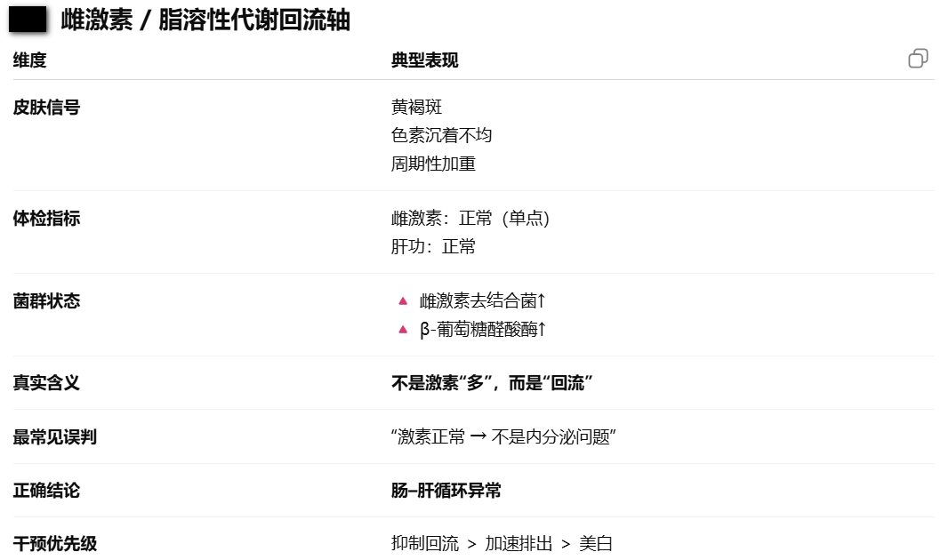Select the 正确结论 row label
The height and width of the screenshot is (560, 941).
tap(46, 491)
